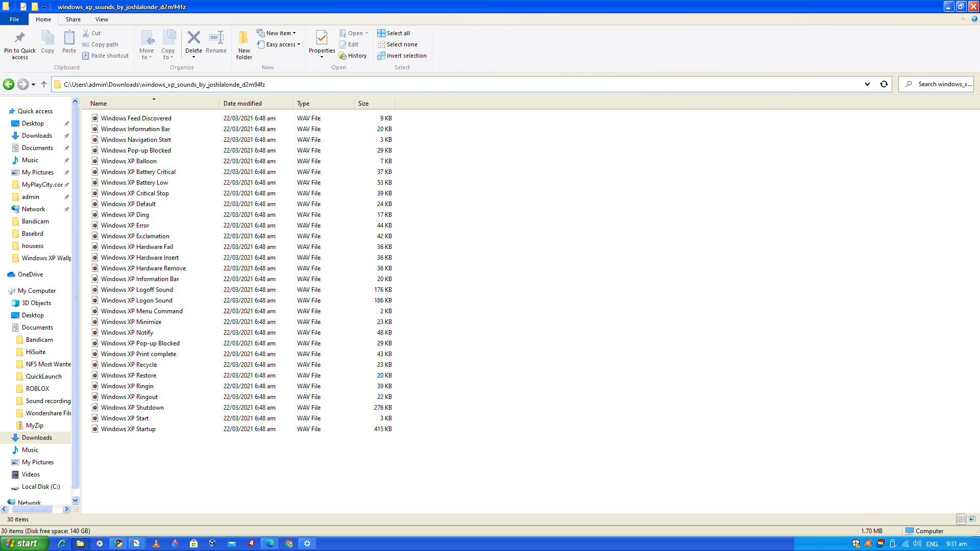Select Windows Feed Discovered file
Screen dimensions: 980x551
coord(136,118)
